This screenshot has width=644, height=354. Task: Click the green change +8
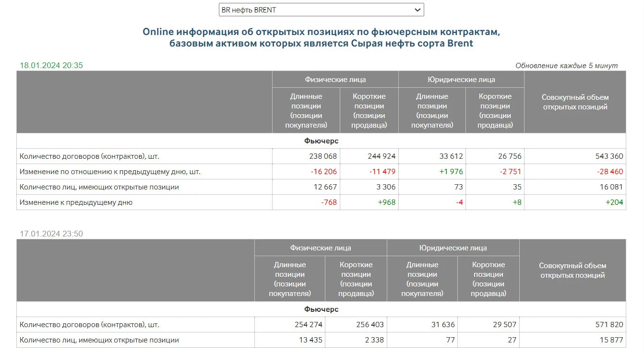[x=517, y=202]
